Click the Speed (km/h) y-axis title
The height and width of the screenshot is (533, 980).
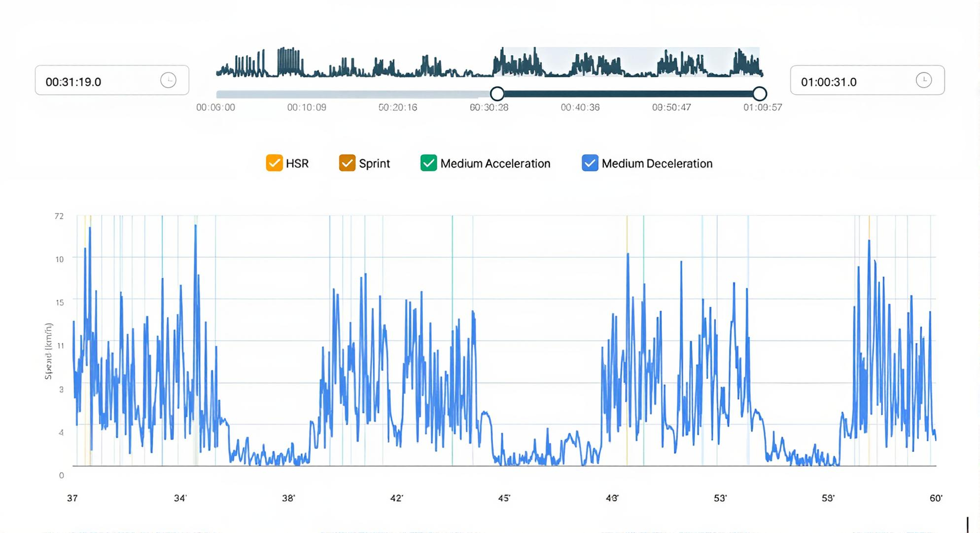click(x=48, y=351)
